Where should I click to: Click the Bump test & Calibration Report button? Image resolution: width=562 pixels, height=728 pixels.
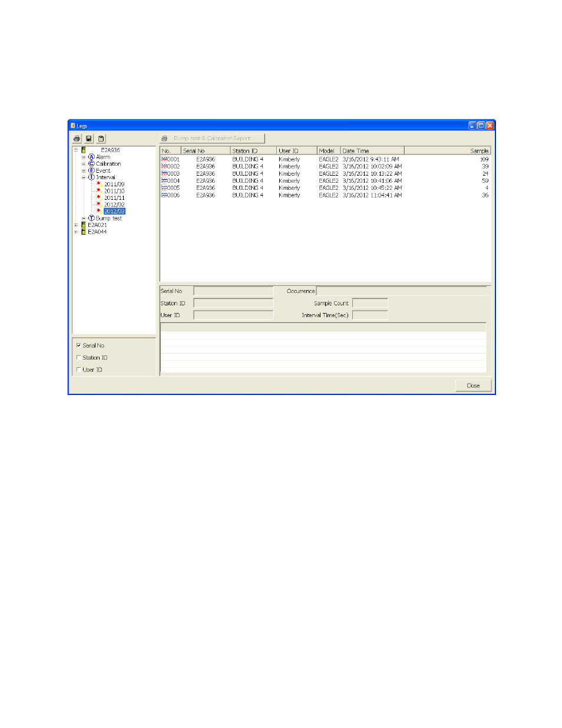(212, 139)
